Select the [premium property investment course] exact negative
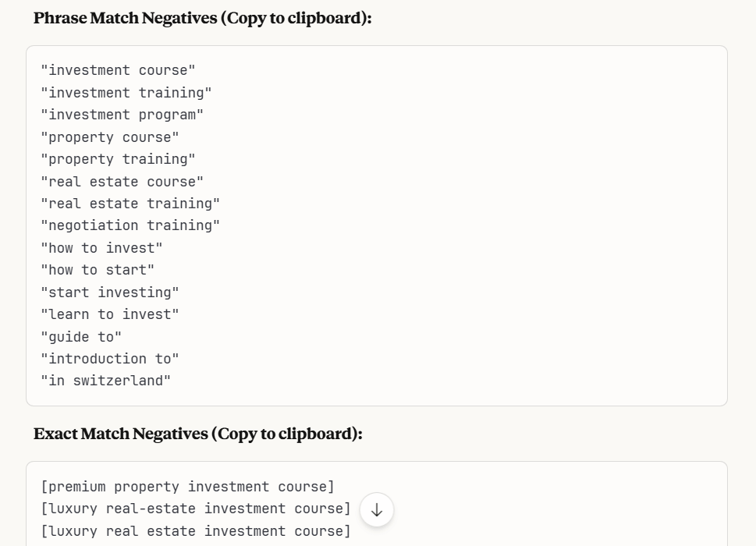The width and height of the screenshot is (756, 546). [189, 486]
